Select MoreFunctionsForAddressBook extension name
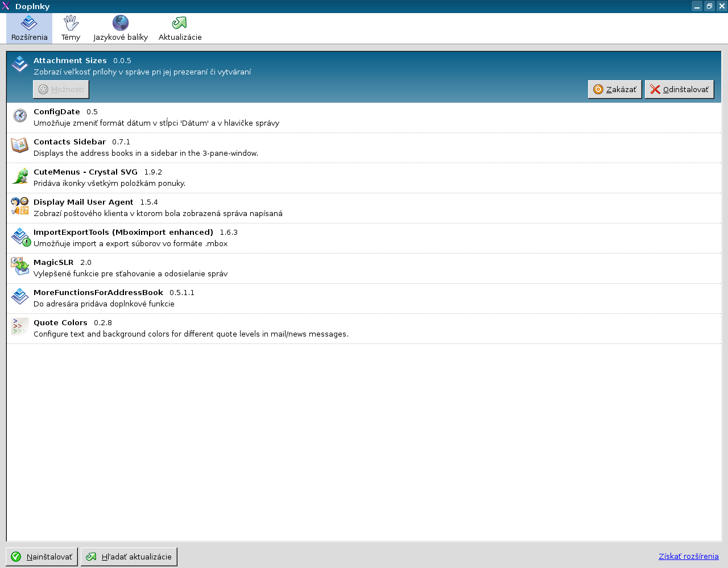 98,292
